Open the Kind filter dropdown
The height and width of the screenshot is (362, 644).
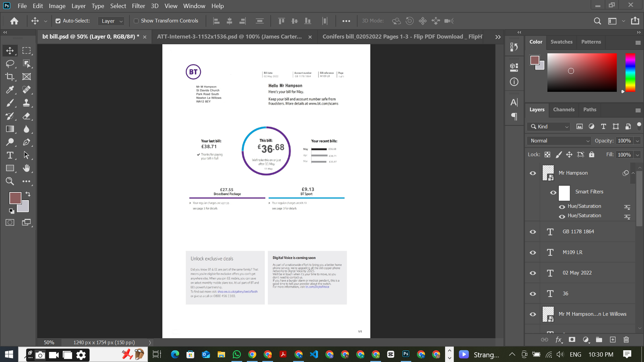coord(549,127)
